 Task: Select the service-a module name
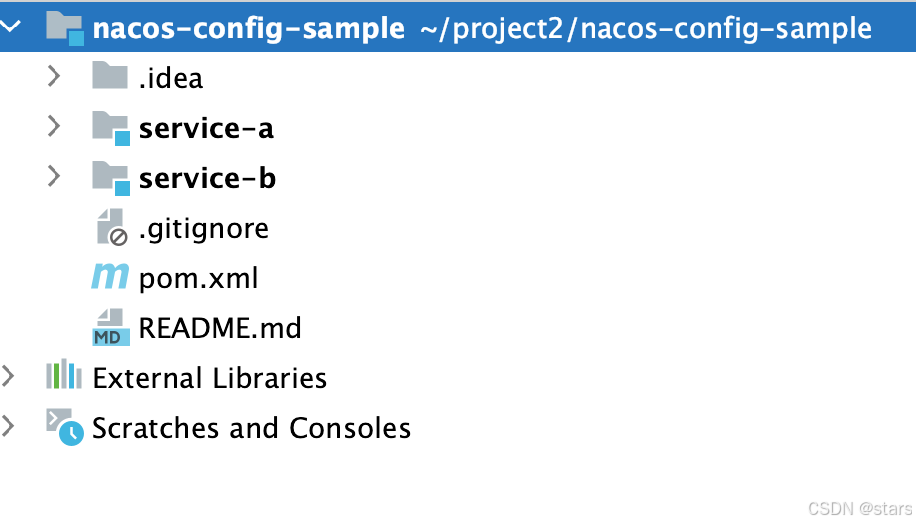click(206, 128)
